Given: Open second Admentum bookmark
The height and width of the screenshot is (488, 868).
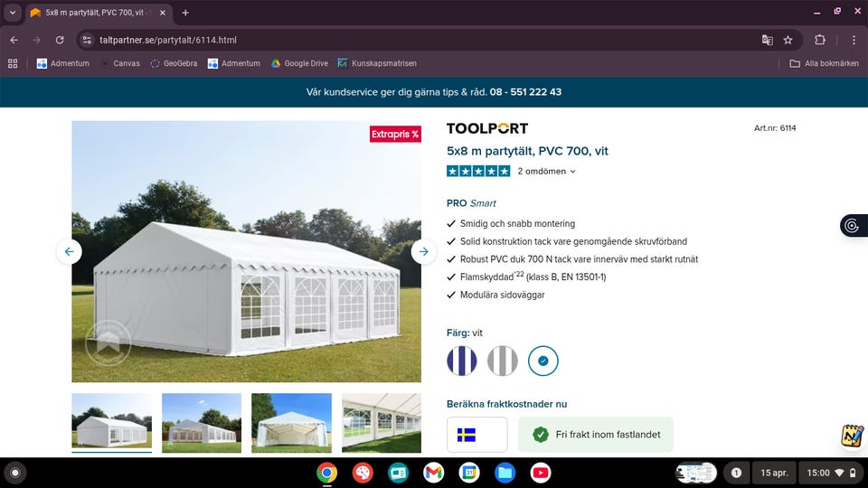Looking at the screenshot, I should pos(233,63).
